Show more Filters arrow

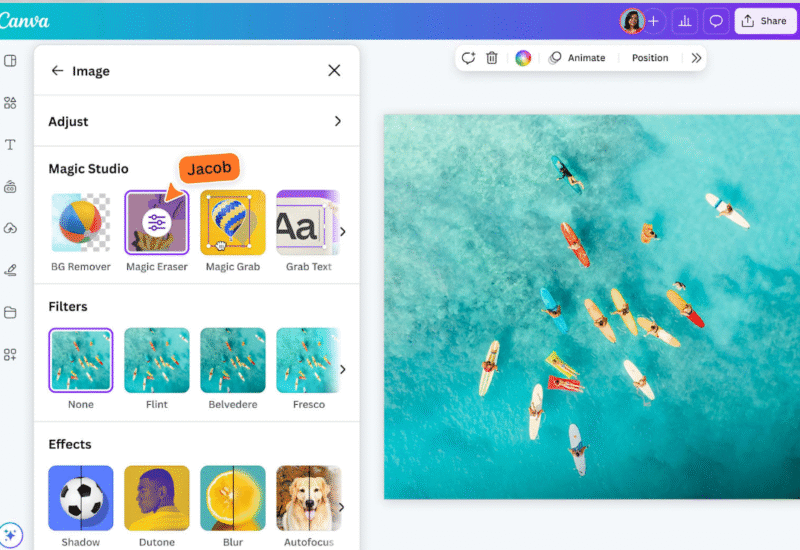pyautogui.click(x=343, y=369)
